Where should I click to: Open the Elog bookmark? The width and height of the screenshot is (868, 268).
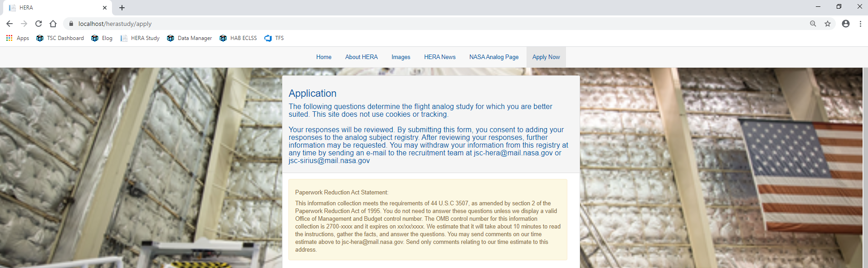(102, 38)
